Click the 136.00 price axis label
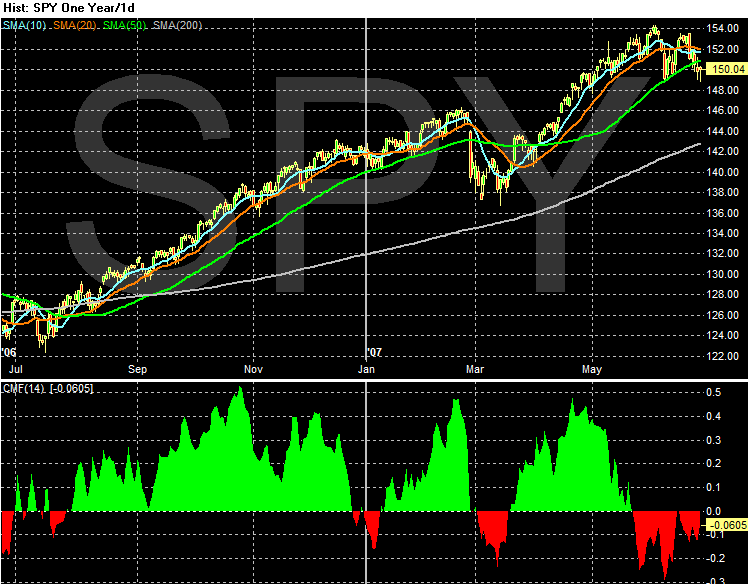 pyautogui.click(x=725, y=213)
